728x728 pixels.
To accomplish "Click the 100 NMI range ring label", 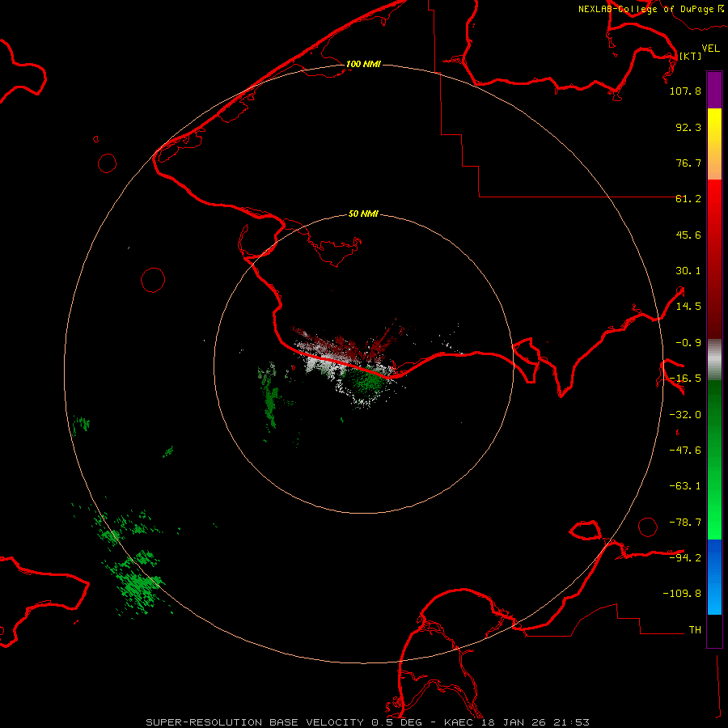I will pos(363,64).
